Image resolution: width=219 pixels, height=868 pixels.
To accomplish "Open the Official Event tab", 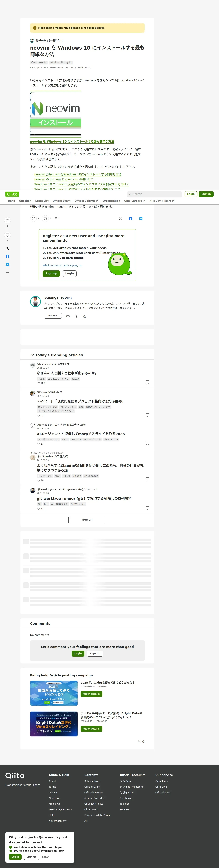I will [62, 201].
